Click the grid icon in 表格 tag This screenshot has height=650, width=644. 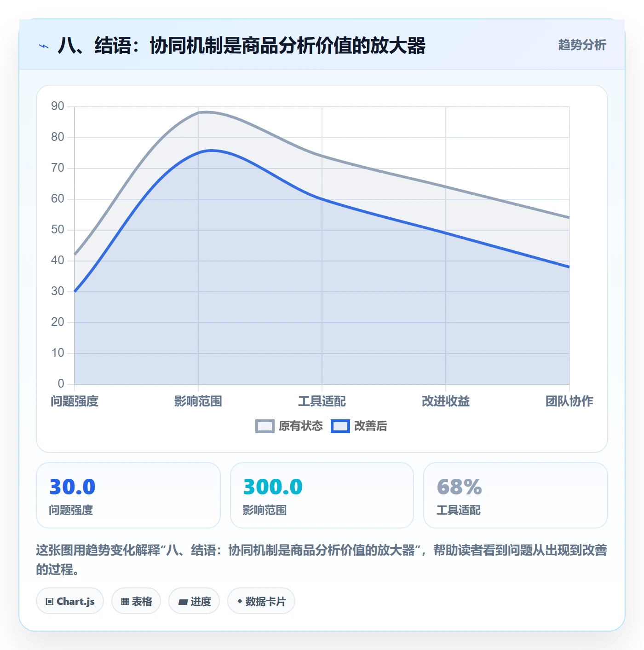125,602
